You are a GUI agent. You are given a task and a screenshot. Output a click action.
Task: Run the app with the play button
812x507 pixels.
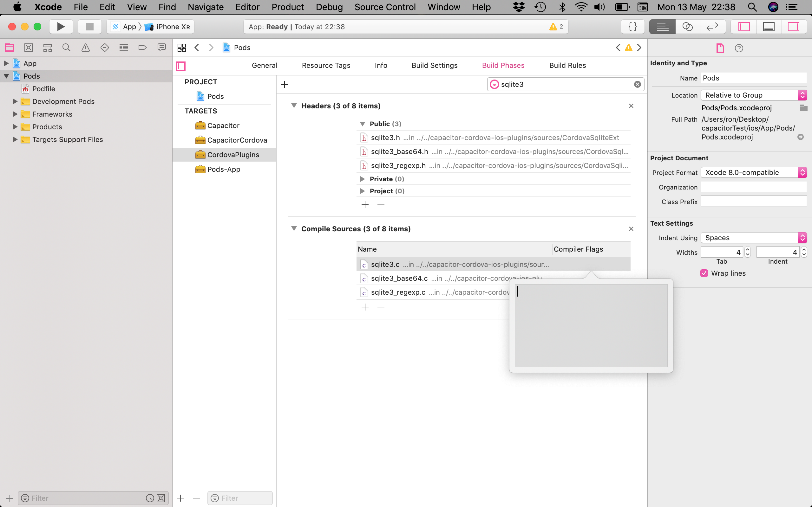tap(61, 27)
